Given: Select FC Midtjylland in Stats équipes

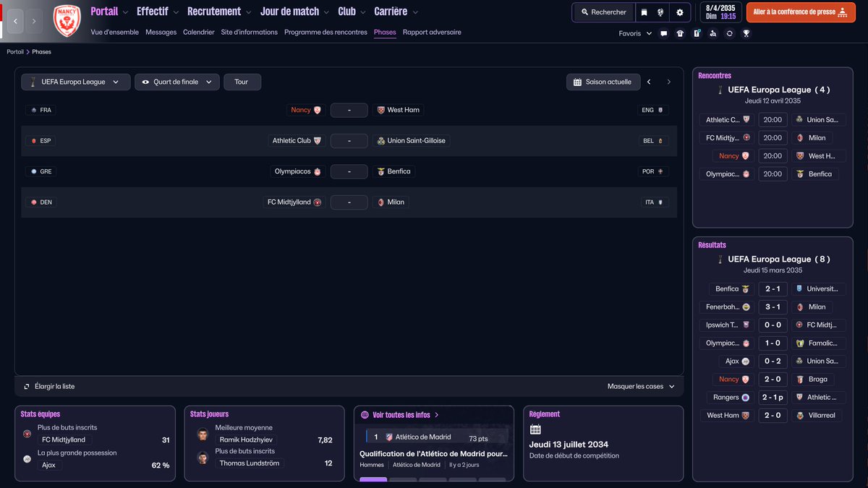Looking at the screenshot, I should pos(64,440).
